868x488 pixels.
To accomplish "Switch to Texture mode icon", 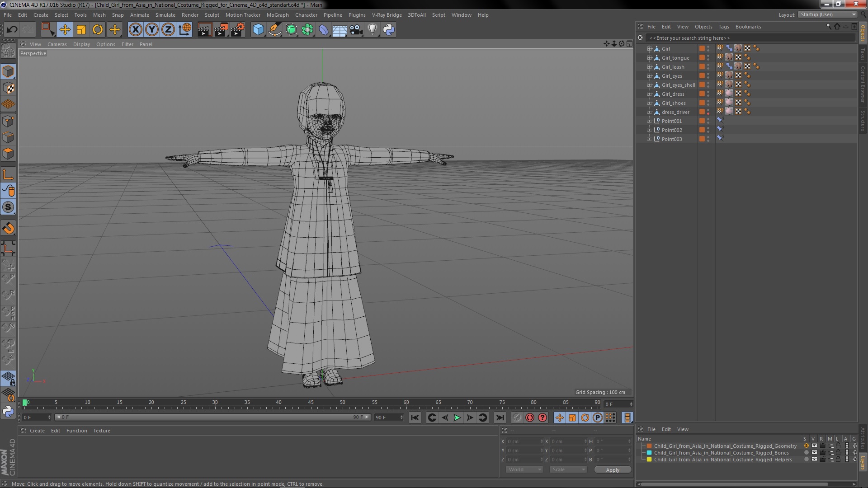I will click(8, 88).
